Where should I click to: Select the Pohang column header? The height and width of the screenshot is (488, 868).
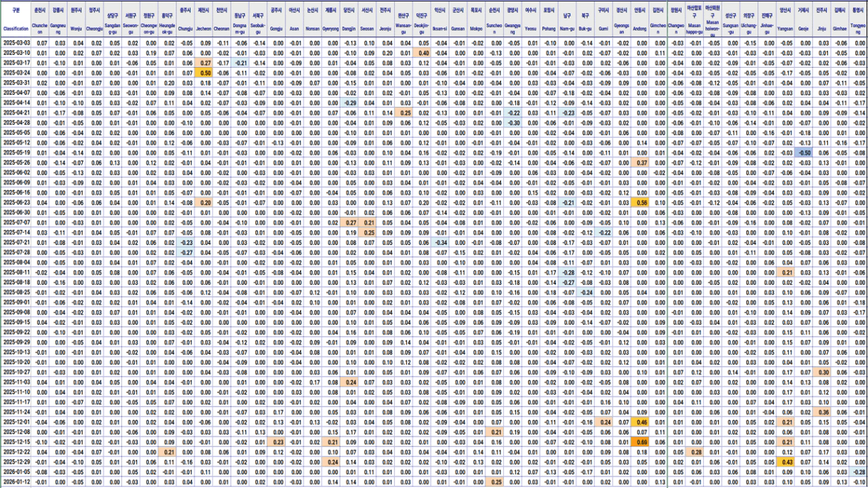548,21
